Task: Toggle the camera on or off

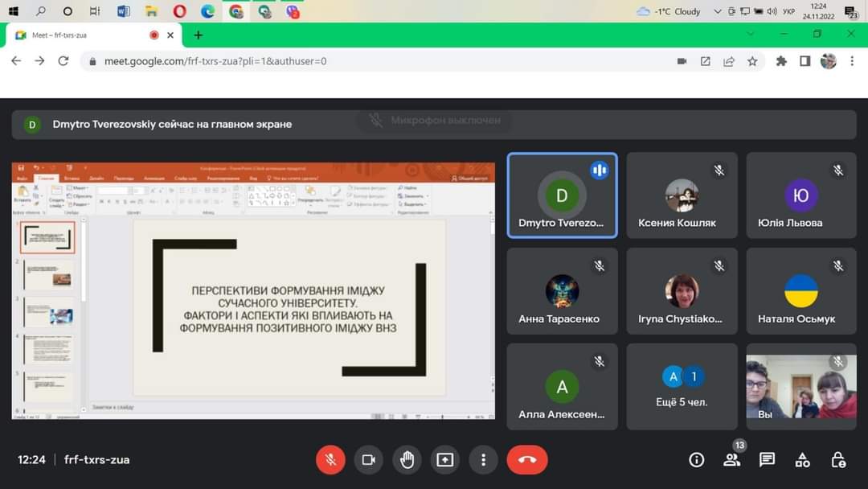Action: (x=369, y=460)
